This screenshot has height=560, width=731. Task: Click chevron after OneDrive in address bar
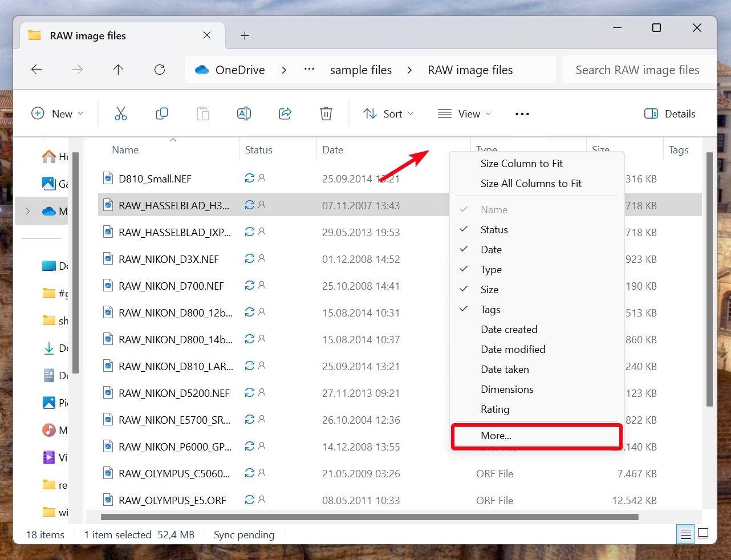pos(284,70)
